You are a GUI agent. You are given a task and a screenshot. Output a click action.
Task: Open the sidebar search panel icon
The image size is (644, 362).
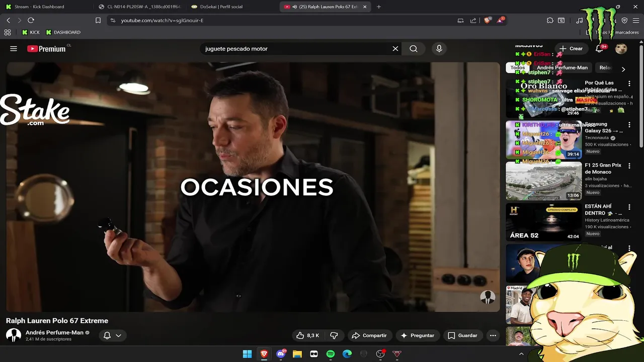pos(561,20)
